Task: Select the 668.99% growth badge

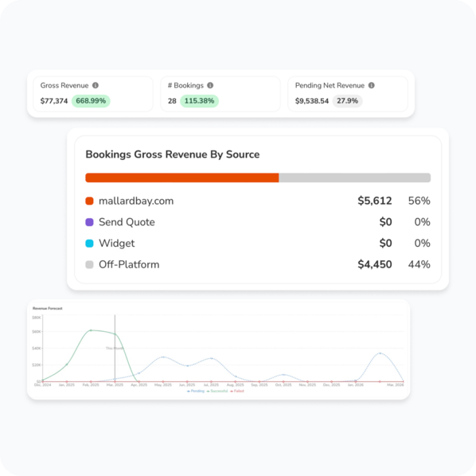Action: (91, 101)
